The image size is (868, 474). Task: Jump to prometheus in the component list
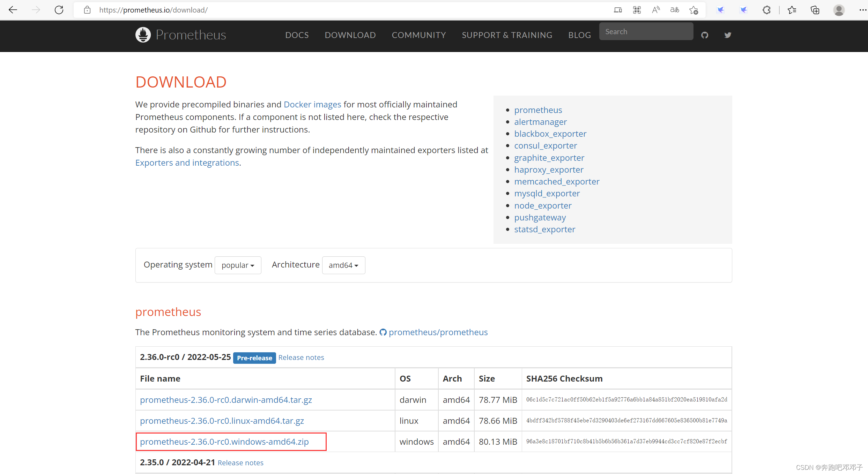pos(538,110)
